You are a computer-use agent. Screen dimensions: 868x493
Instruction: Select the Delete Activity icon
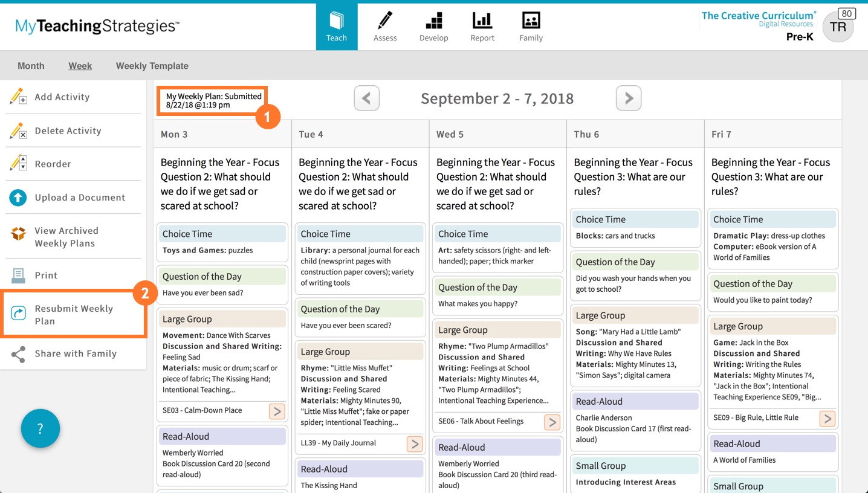18,130
